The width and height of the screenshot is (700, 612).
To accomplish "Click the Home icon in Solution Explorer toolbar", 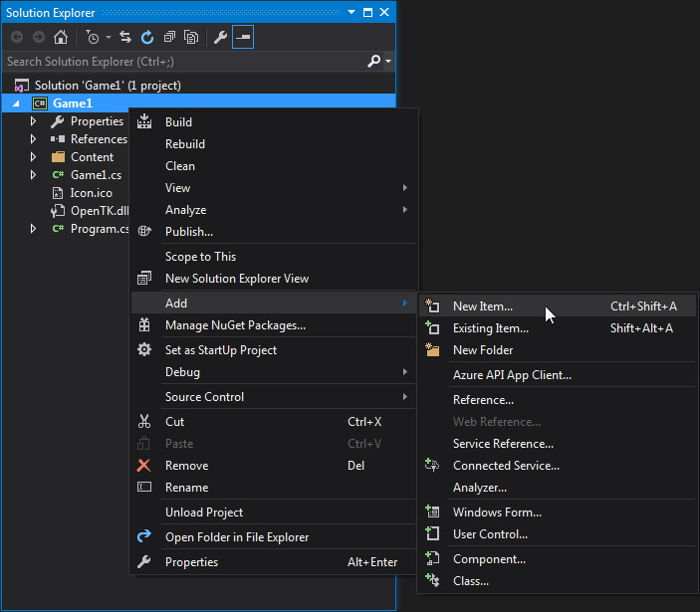I will coord(61,37).
